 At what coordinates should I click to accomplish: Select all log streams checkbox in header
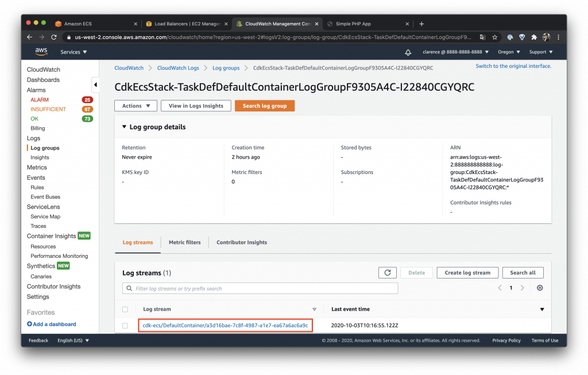[125, 310]
